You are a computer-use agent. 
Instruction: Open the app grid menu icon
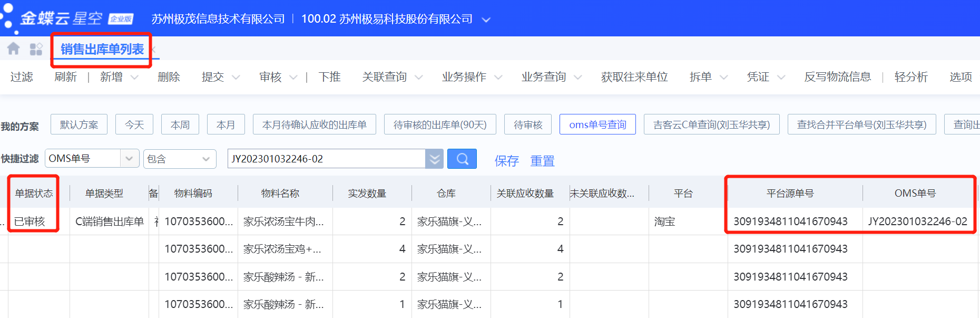[36, 49]
